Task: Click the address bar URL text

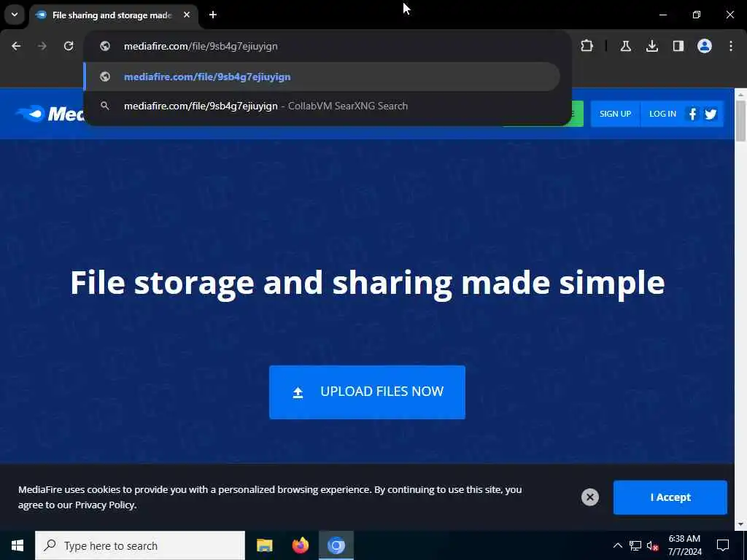Action: pyautogui.click(x=201, y=46)
